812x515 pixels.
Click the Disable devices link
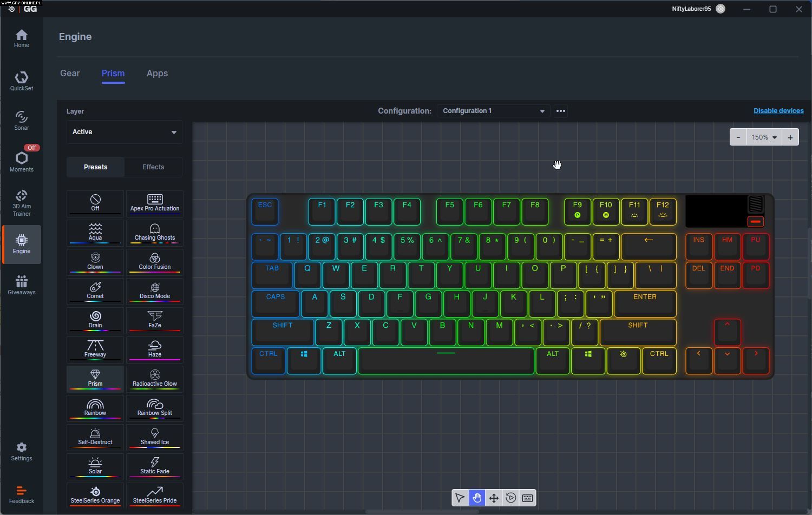(778, 111)
